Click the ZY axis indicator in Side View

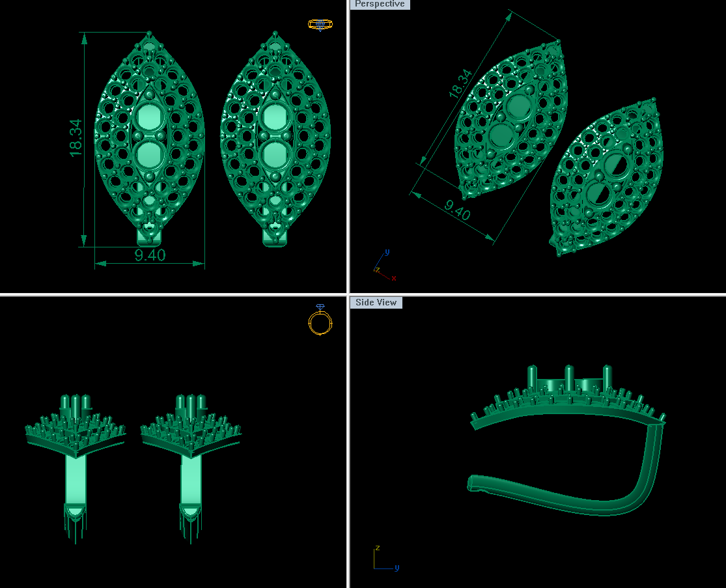(x=386, y=558)
